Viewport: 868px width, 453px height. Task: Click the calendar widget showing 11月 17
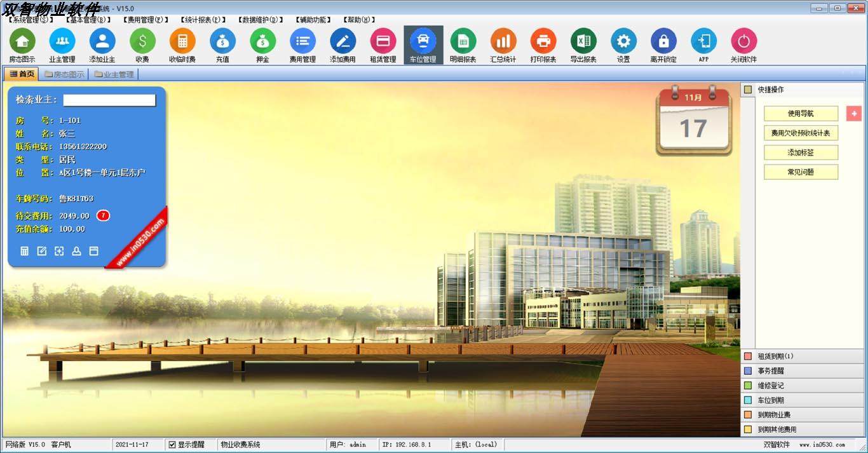(694, 120)
